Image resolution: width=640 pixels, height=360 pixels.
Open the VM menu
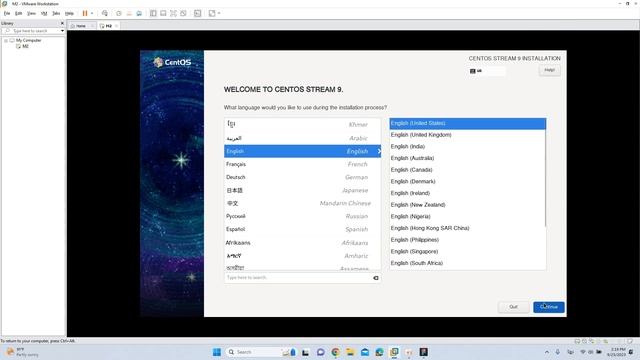coord(44,13)
